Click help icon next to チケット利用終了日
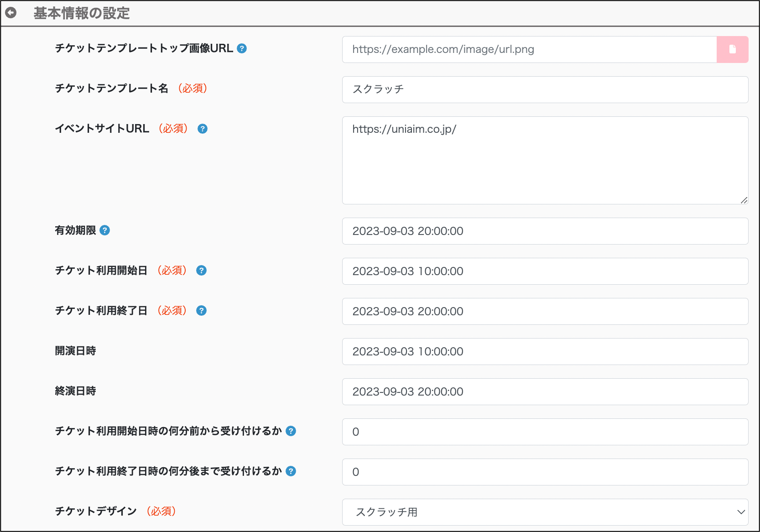 coord(201,311)
